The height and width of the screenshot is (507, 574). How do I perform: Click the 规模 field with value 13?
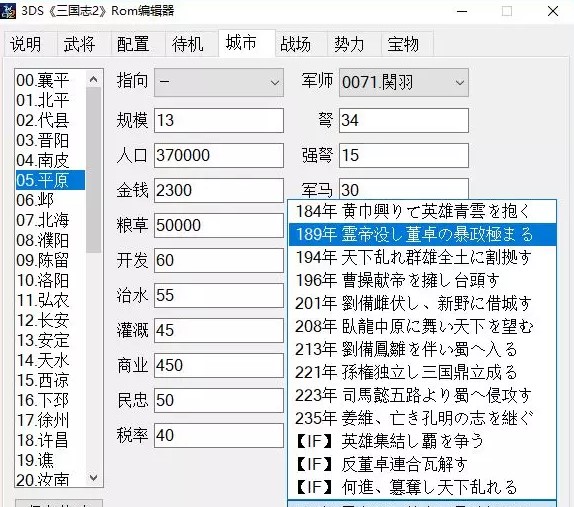tap(219, 120)
